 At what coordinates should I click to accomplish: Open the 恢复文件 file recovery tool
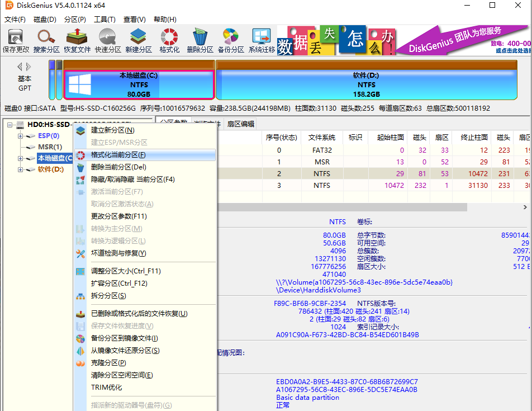tap(76, 39)
